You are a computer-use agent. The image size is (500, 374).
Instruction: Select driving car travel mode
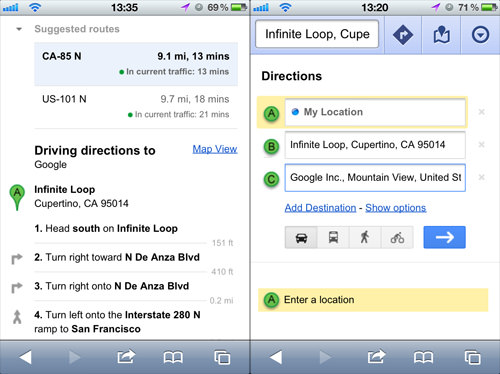(x=301, y=237)
